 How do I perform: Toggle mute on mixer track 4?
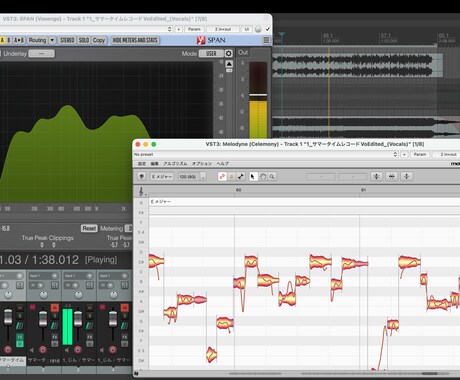tap(124, 308)
